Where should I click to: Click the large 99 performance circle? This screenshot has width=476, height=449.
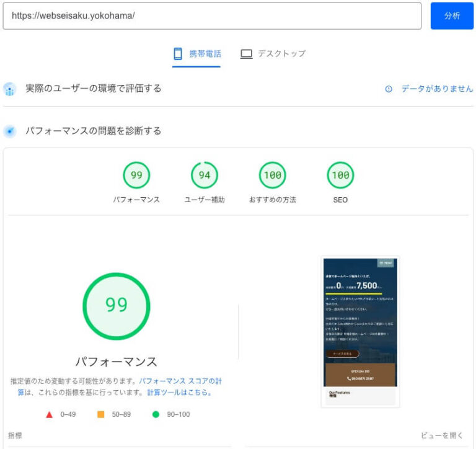(x=117, y=306)
